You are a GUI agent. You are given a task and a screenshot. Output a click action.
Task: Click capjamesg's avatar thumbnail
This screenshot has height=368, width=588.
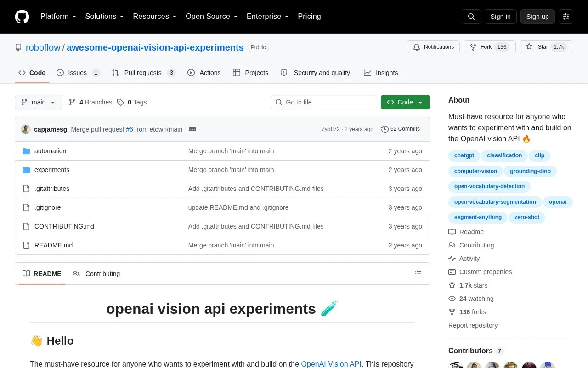(x=26, y=129)
